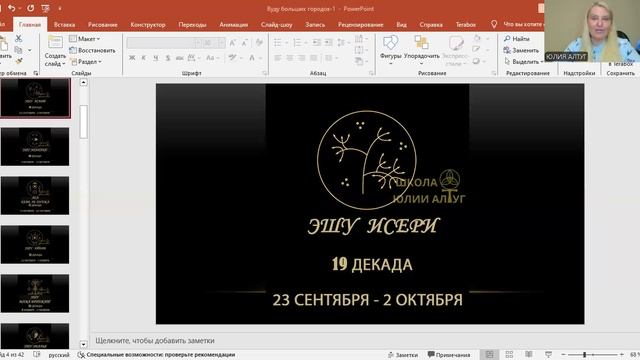
Task: Open the Рисование ribbon tab
Action: point(102,24)
